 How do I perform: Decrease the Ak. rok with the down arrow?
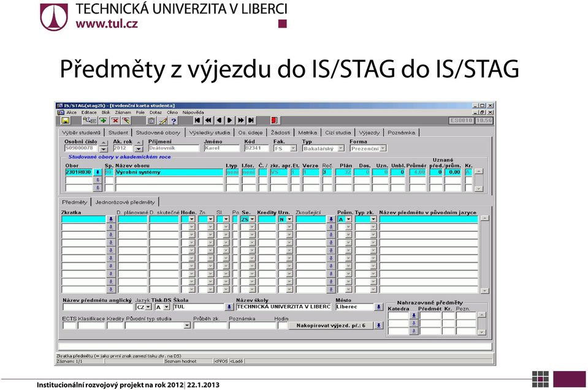click(139, 150)
